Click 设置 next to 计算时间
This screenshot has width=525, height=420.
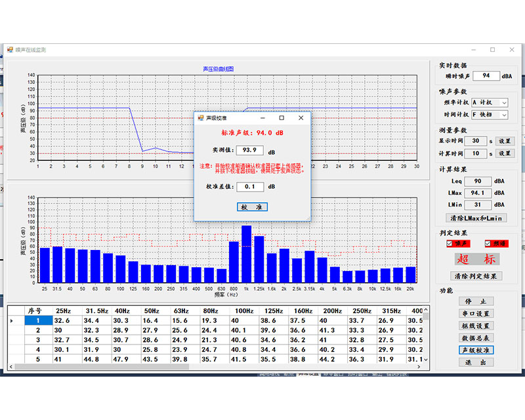pyautogui.click(x=503, y=153)
